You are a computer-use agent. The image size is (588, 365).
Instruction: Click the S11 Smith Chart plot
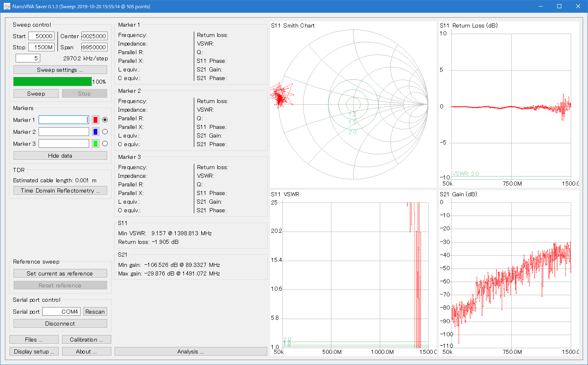353,104
